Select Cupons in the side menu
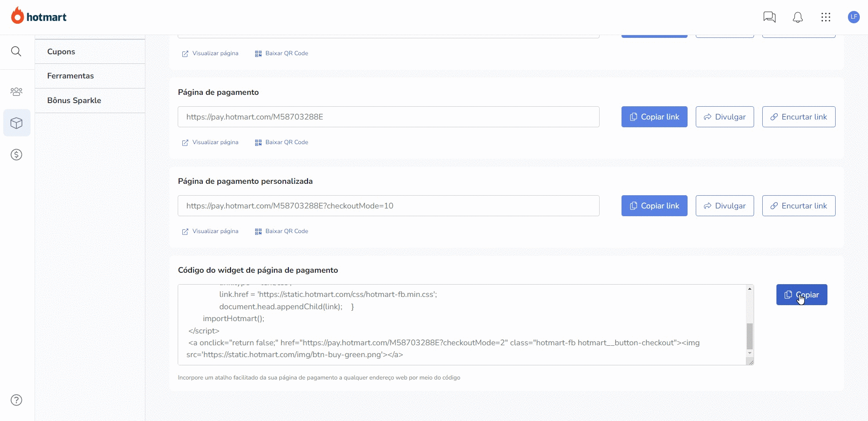Viewport: 868px width, 421px height. tap(90, 52)
